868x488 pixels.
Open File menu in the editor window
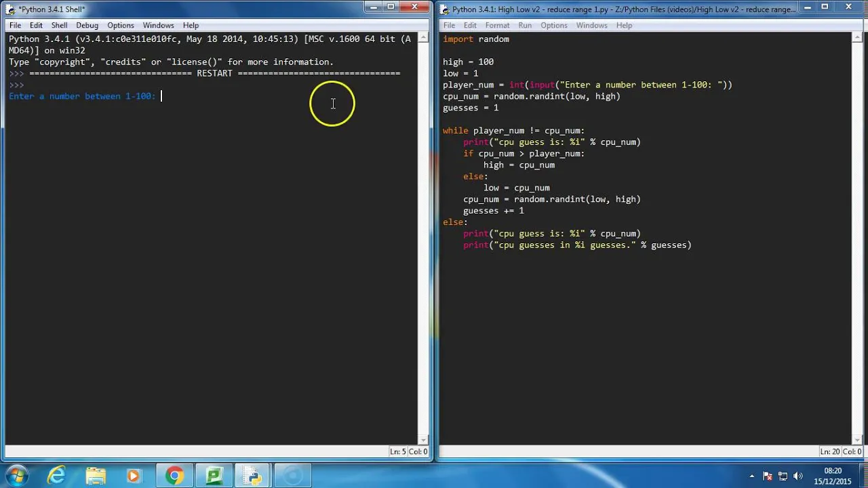coord(449,25)
